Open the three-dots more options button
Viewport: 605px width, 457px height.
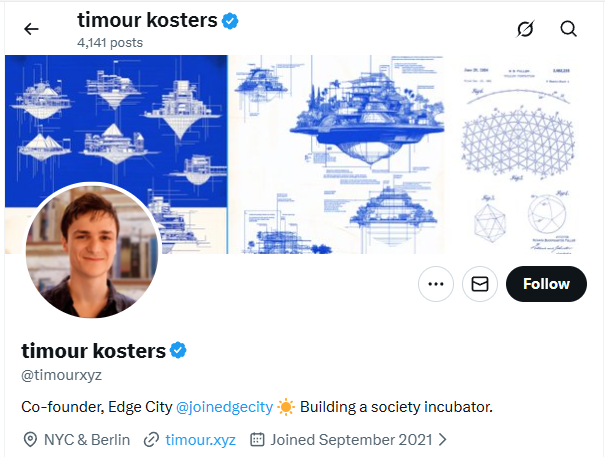[435, 284]
